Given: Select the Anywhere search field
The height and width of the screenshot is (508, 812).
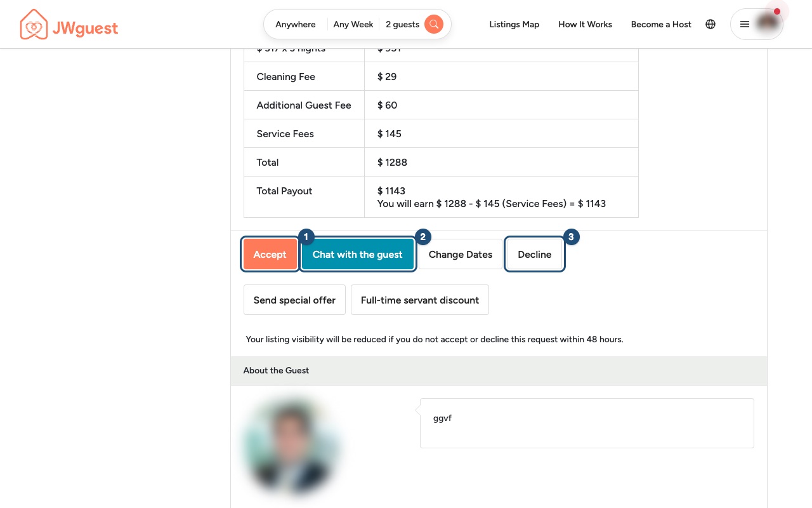Looking at the screenshot, I should coord(295,24).
